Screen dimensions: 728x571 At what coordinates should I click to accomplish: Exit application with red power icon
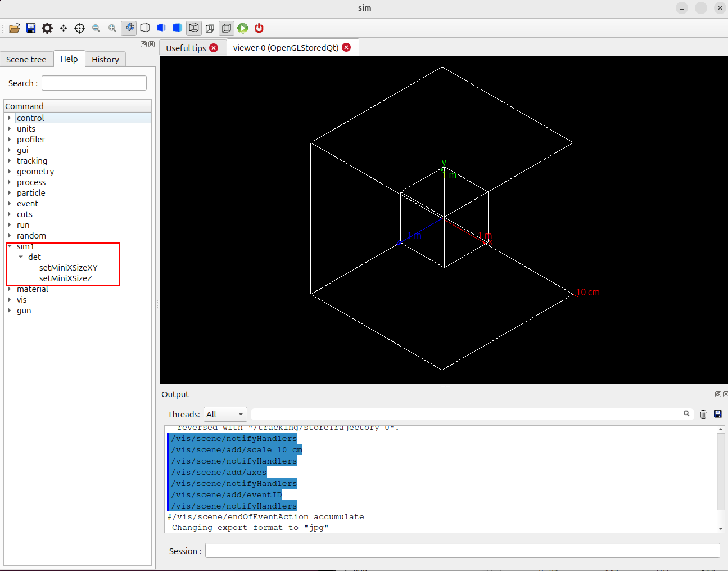(259, 28)
